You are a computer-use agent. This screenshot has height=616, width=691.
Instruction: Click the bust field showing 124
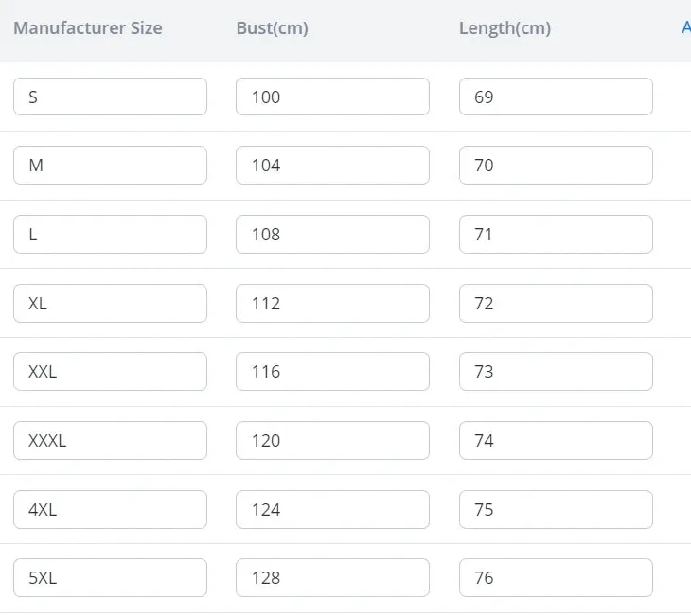click(x=332, y=509)
